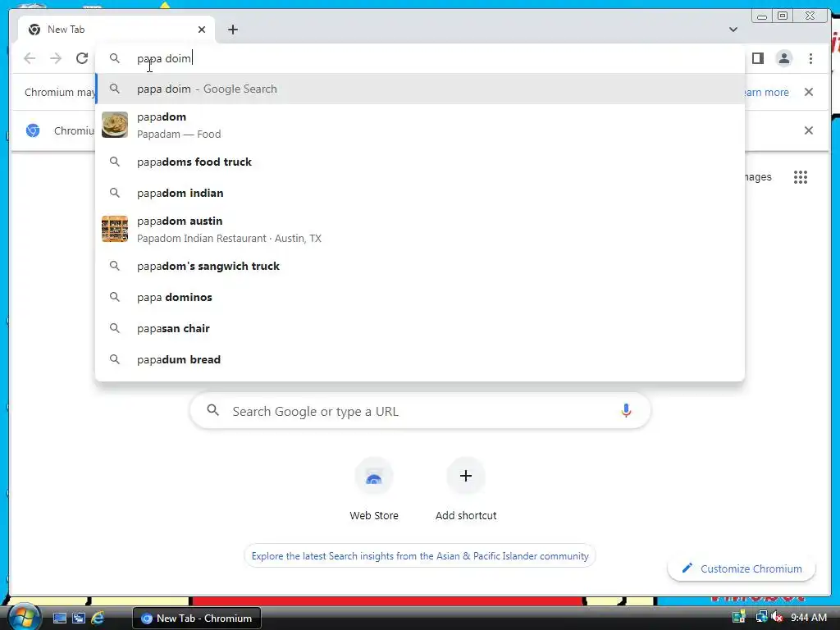Open the Chromium three-dot menu
The image size is (840, 630).
tap(810, 58)
